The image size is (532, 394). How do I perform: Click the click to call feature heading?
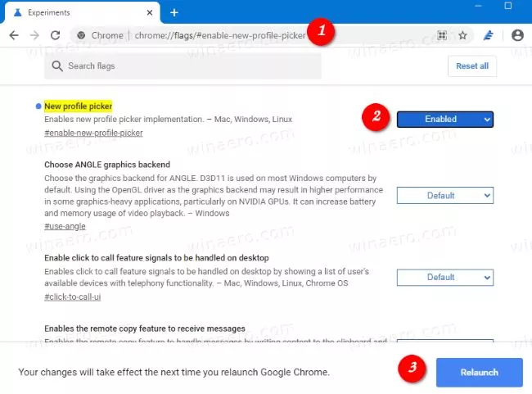(156, 258)
